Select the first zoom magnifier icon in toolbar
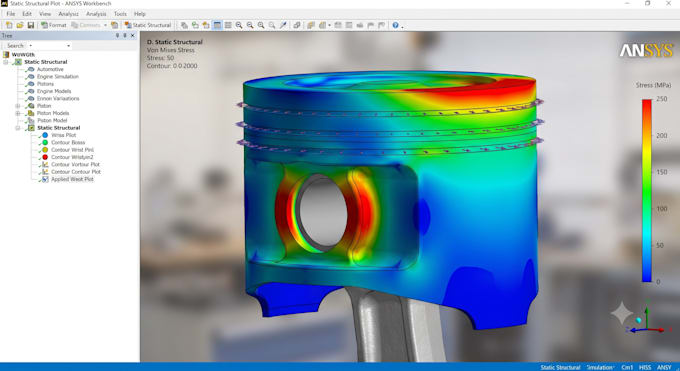 (239, 25)
